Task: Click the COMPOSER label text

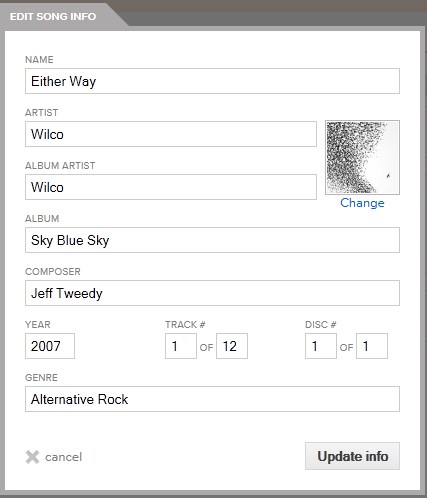Action: point(53,272)
